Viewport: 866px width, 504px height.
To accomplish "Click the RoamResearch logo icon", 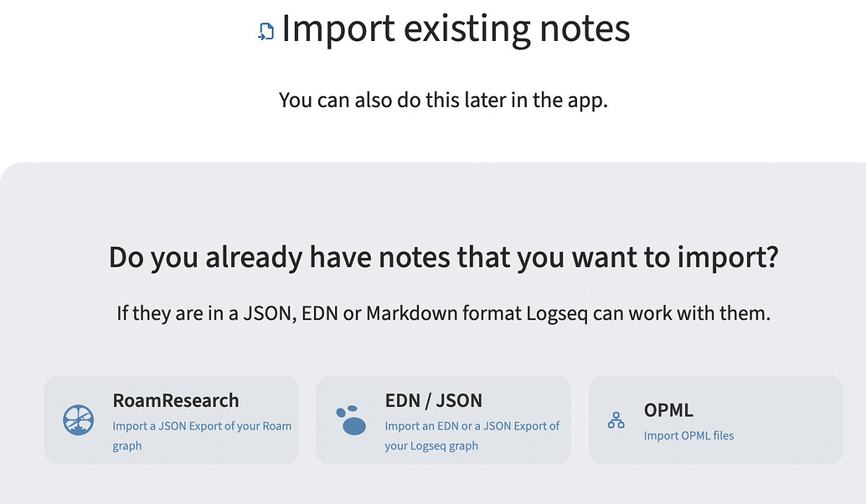I will click(79, 419).
